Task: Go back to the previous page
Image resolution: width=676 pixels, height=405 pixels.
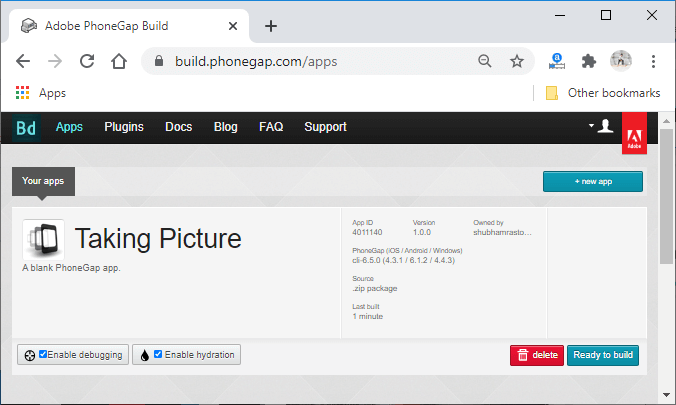Action: 23,61
